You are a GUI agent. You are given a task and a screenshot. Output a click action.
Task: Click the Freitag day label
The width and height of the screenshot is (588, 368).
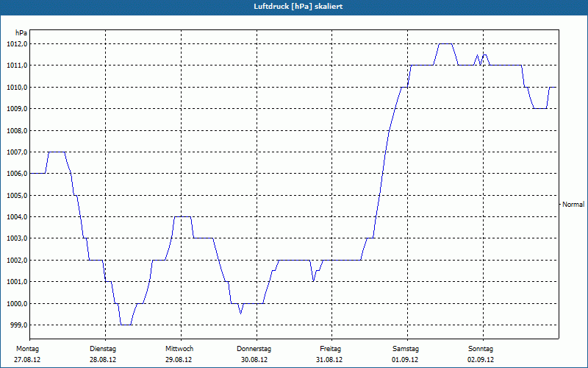coord(330,349)
